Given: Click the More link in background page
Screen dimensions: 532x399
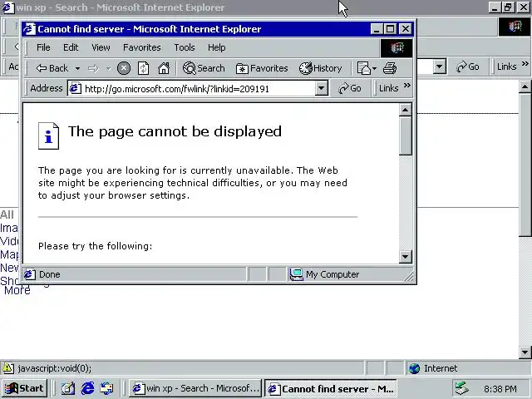Looking at the screenshot, I should coord(17,290).
